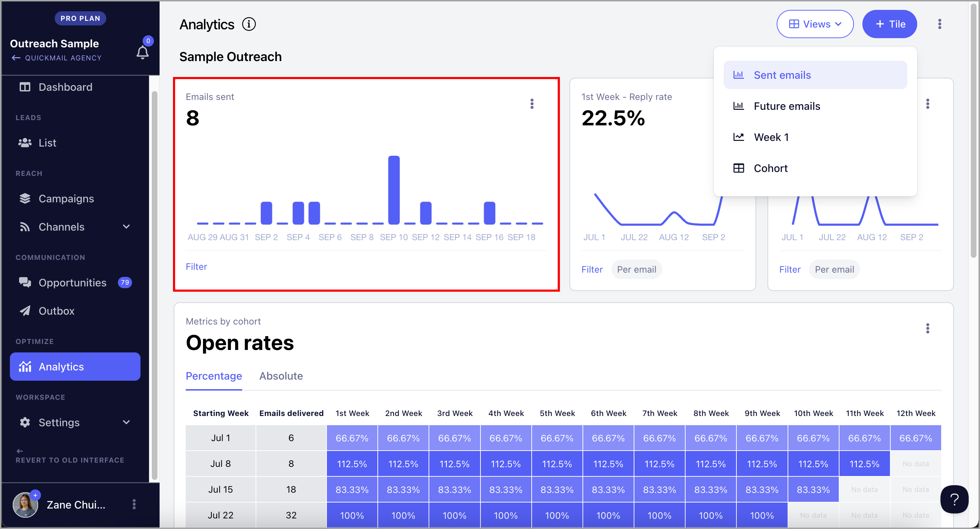Screen dimensions: 980x529
Task: Click the Week 1 line chart icon
Action: [x=739, y=137]
